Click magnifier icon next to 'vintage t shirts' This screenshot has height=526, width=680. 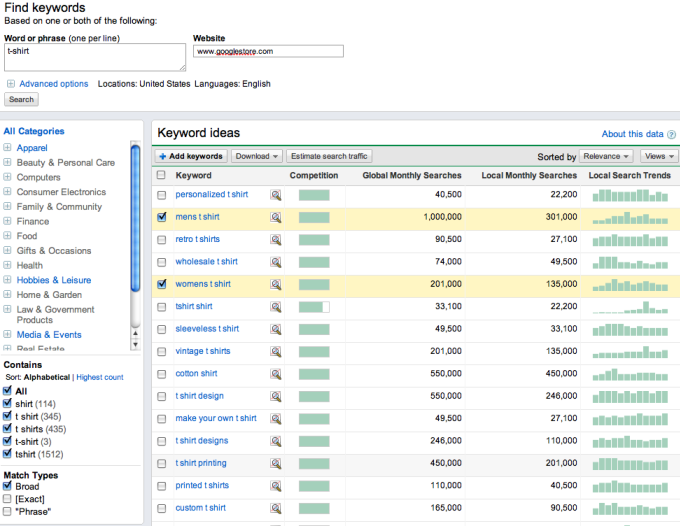(276, 352)
